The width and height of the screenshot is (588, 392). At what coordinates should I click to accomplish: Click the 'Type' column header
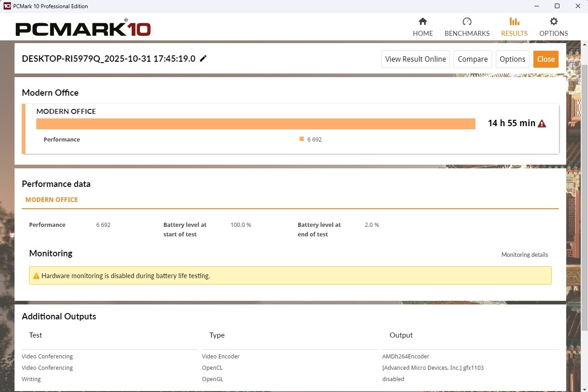pyautogui.click(x=217, y=335)
